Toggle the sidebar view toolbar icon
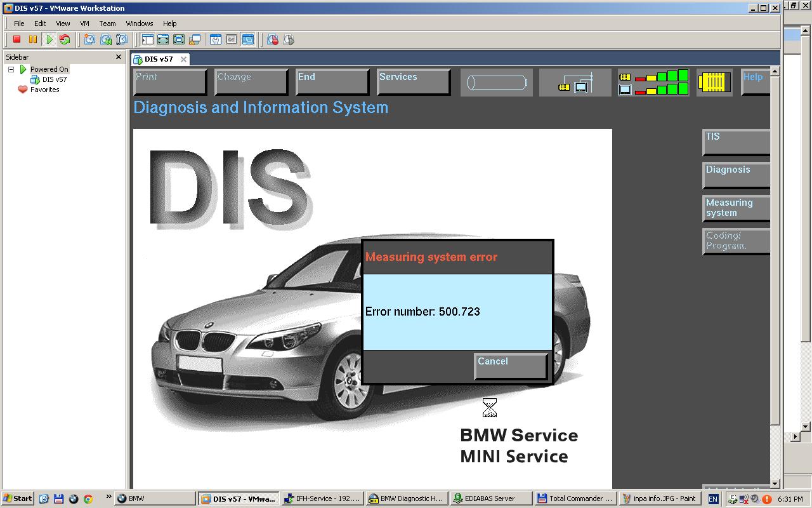This screenshot has width=812, height=508. (147, 39)
